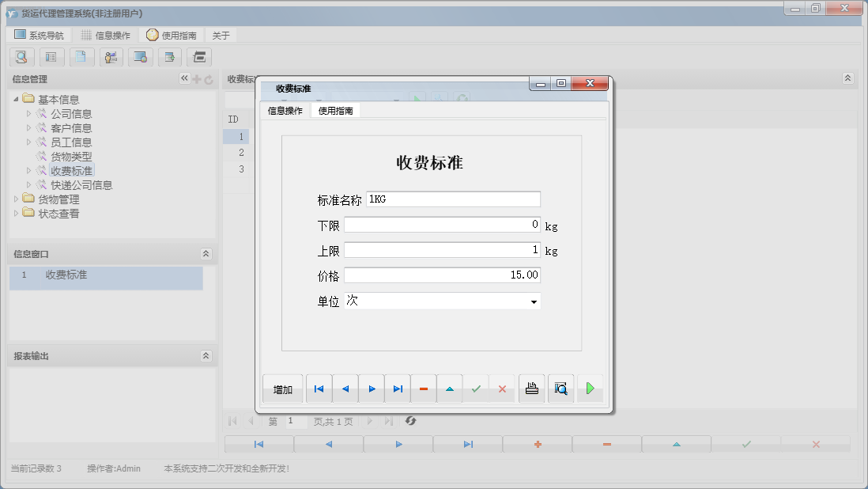Expand the 货物管理 folder

click(x=17, y=199)
